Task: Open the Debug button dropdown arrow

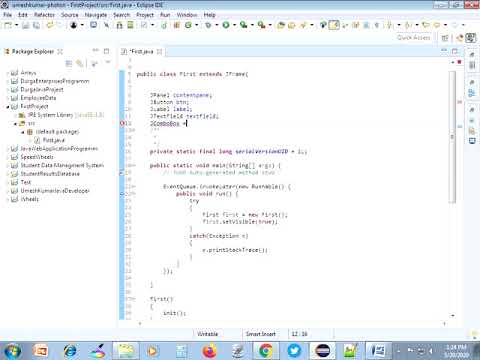Action: click(x=217, y=25)
